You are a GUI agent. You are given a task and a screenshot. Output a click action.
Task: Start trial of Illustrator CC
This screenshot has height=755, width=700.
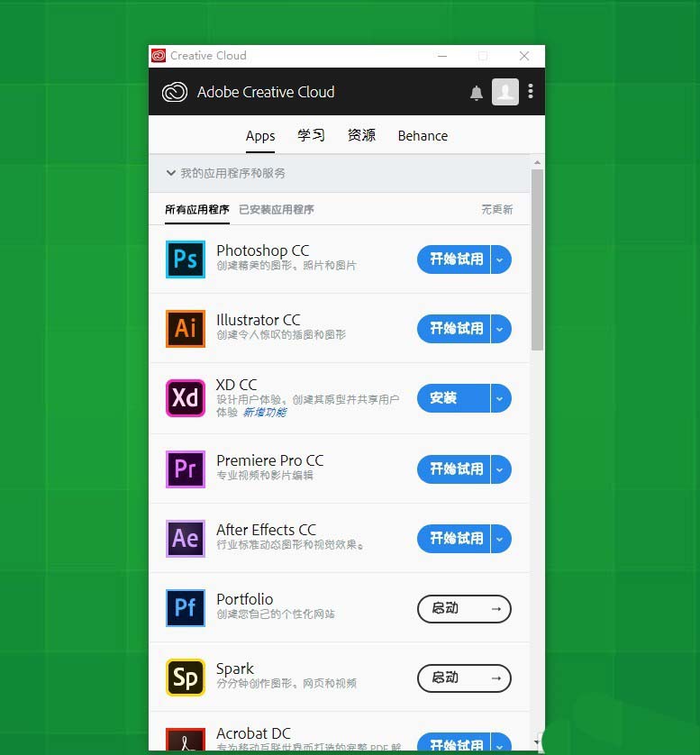(454, 329)
